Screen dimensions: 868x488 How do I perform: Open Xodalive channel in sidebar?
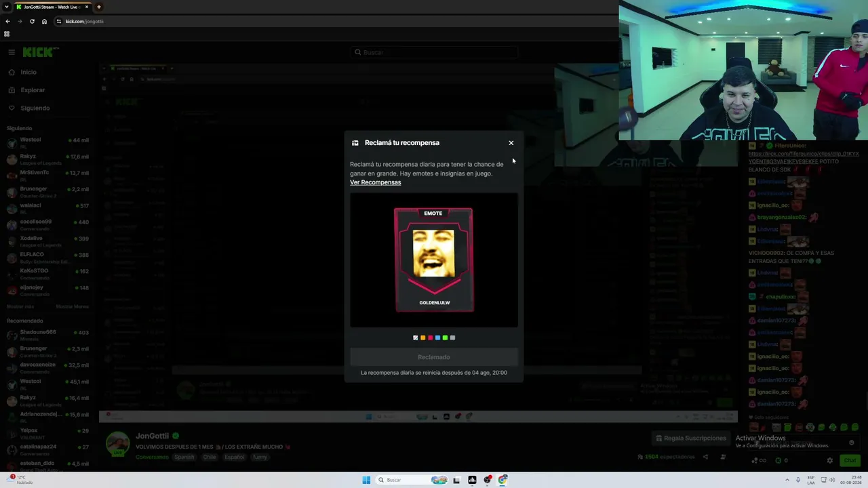pos(49,241)
